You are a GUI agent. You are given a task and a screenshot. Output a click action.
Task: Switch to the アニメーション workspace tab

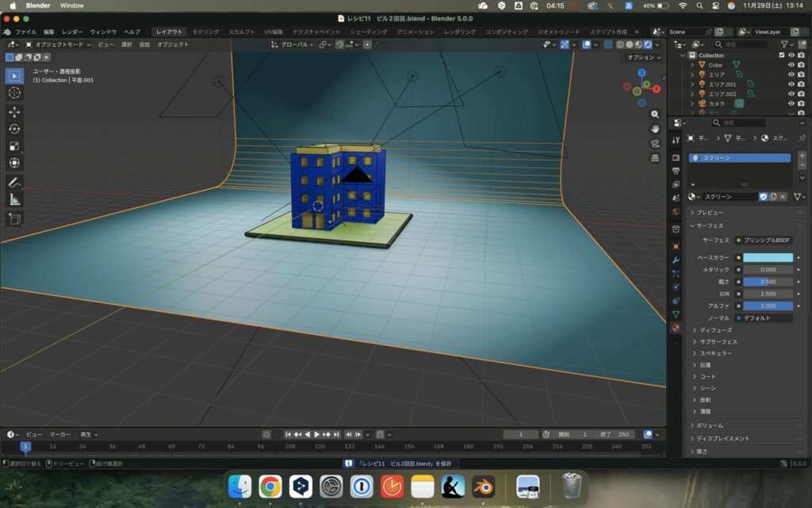416,32
